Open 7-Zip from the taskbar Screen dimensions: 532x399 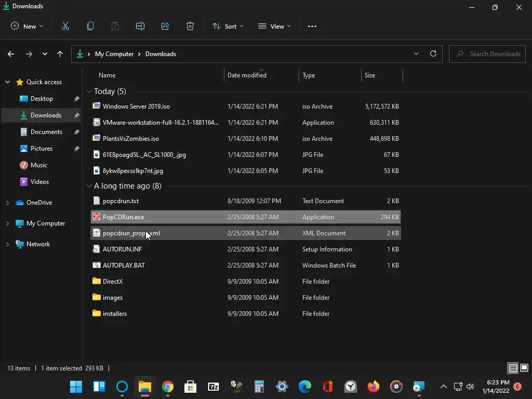214,387
